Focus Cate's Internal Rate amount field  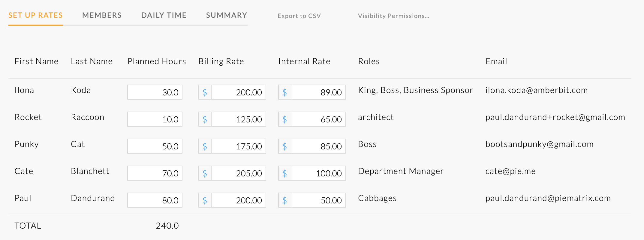(x=318, y=173)
